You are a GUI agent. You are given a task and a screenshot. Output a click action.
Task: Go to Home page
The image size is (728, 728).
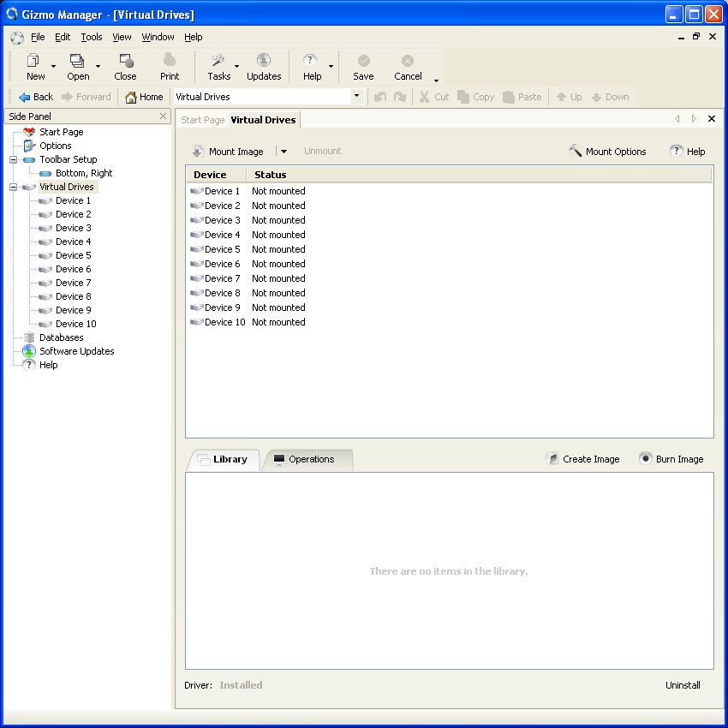click(x=145, y=97)
